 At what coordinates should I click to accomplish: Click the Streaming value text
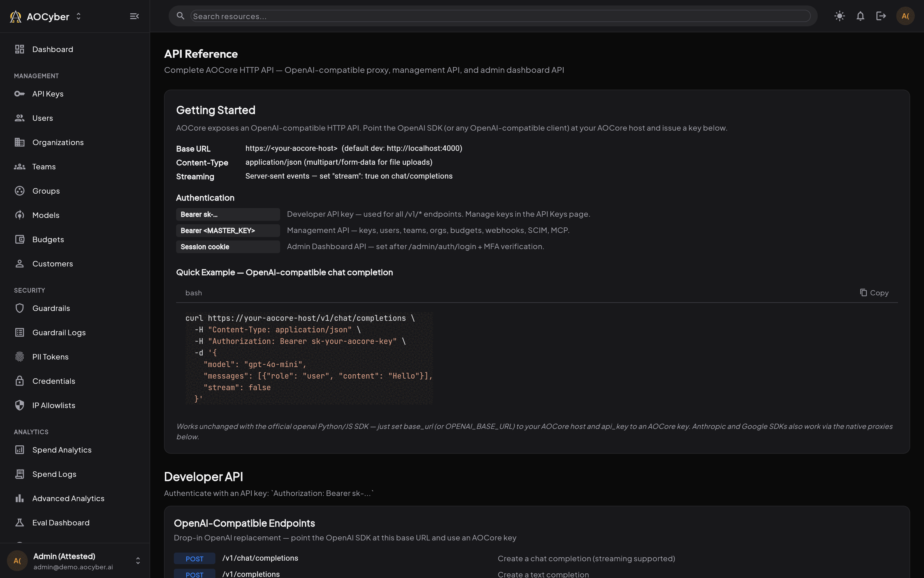tap(349, 176)
